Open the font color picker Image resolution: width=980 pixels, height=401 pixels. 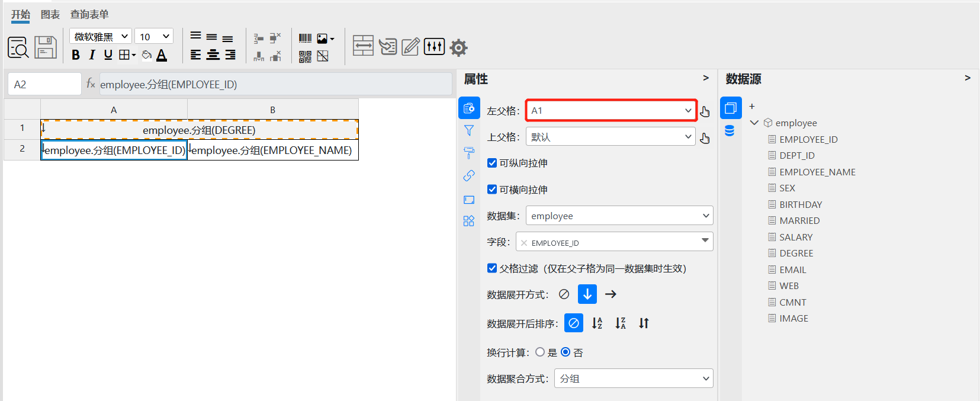coord(162,55)
